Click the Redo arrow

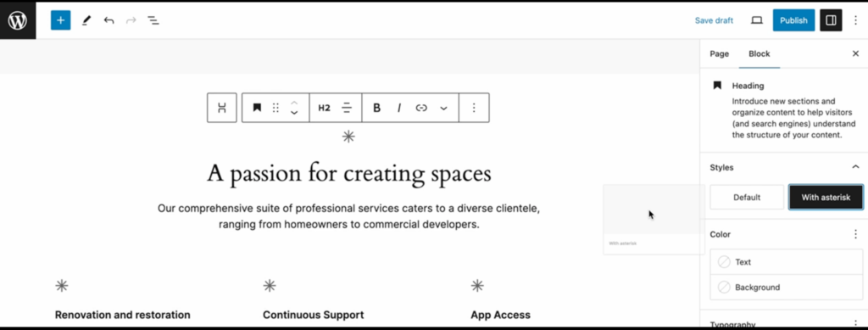tap(131, 20)
